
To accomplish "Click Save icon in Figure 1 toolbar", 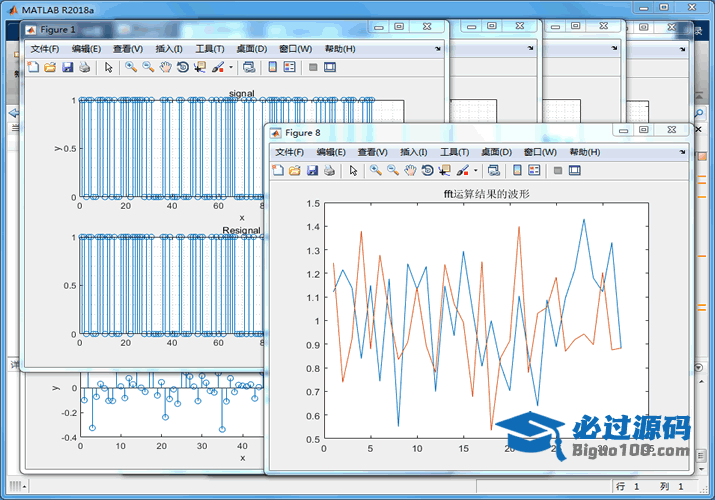I will (67, 67).
